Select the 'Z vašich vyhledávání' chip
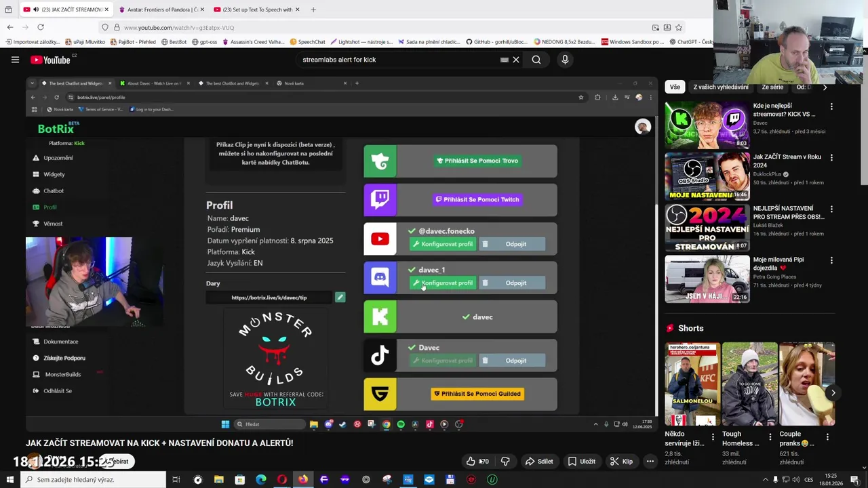 coord(721,87)
